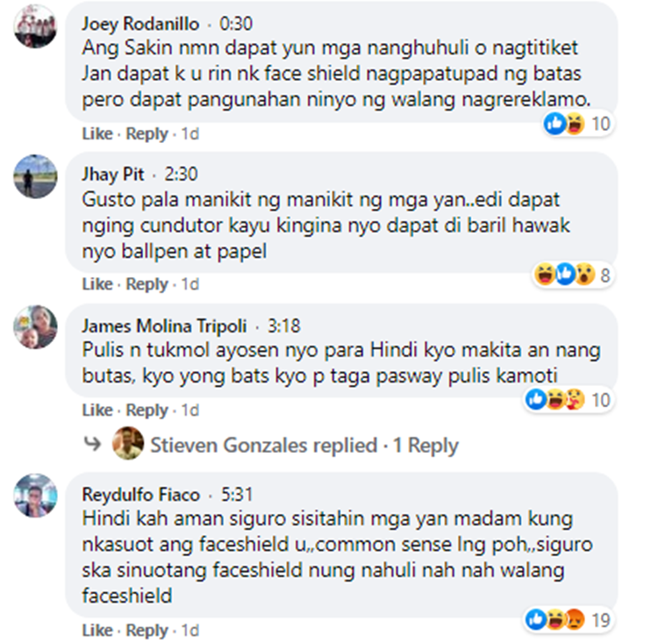Open Stieven Gonzales' small reply avatar
658x644 pixels.
coord(128,443)
